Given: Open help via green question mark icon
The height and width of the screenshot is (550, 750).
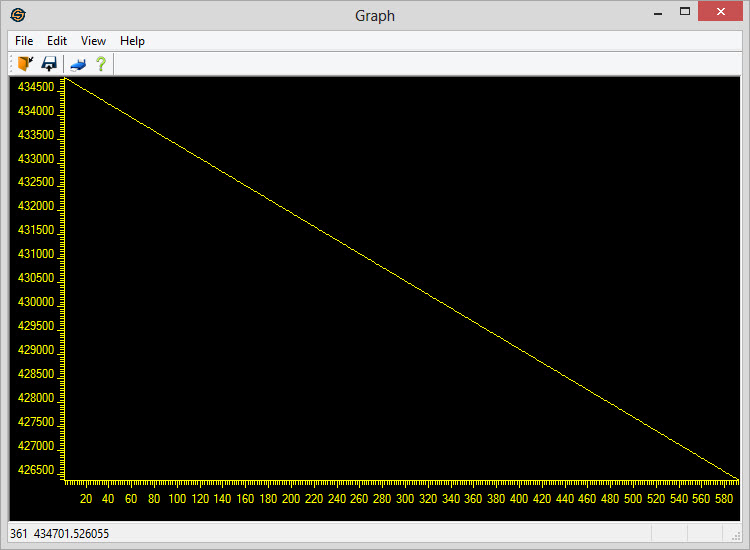Looking at the screenshot, I should coord(100,64).
